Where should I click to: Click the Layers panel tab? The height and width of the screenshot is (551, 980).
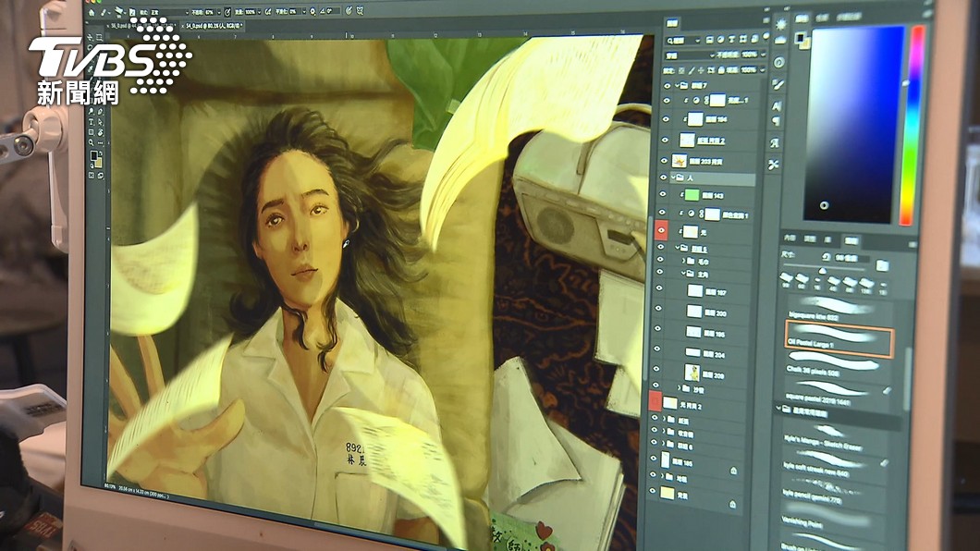[x=672, y=23]
